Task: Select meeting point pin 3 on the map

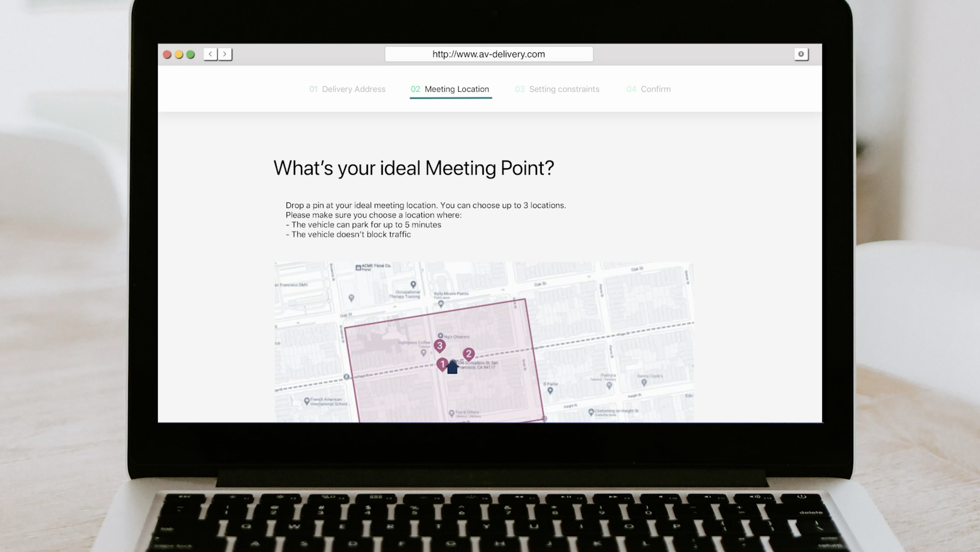Action: [x=440, y=346]
